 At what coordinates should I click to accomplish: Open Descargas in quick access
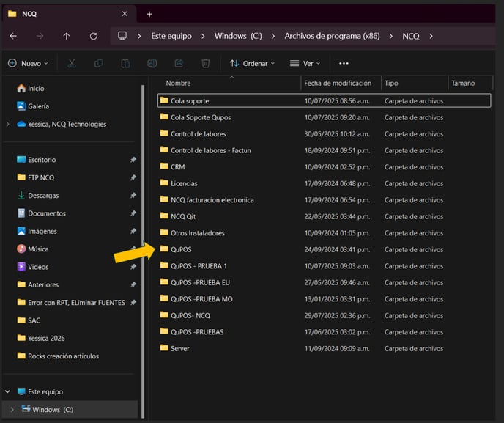click(x=37, y=196)
